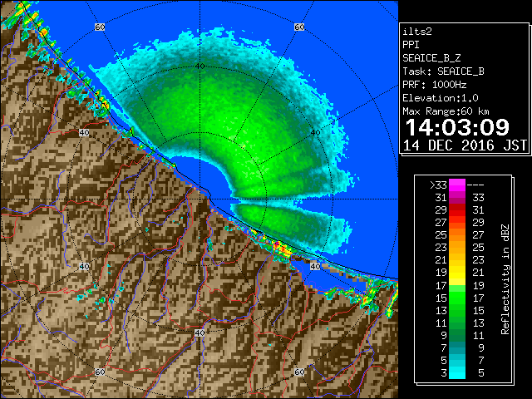
Task: Click the 'Max Range:60 km' text
Action: (x=446, y=111)
